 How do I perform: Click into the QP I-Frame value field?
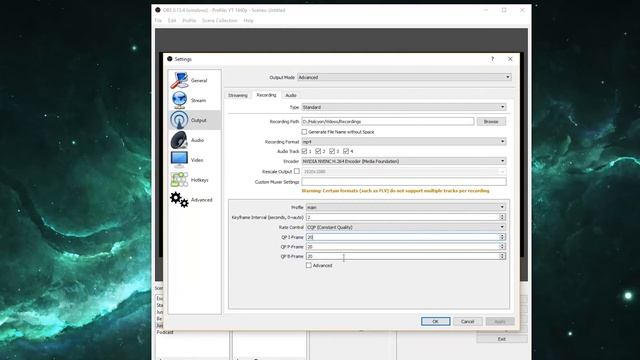(402, 237)
